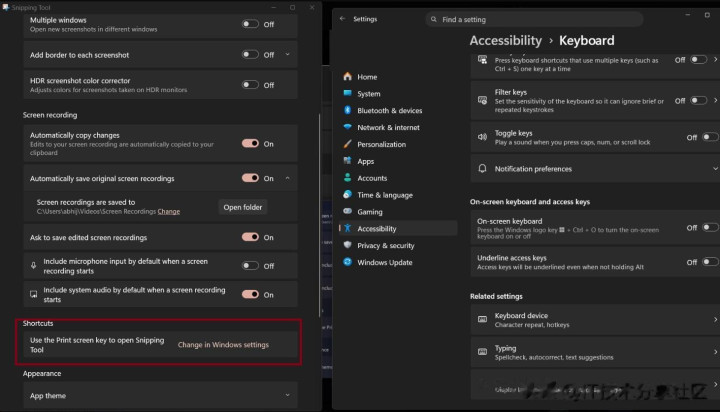Enable the On-screen keyboard toggle
This screenshot has width=720, height=412.
point(698,228)
